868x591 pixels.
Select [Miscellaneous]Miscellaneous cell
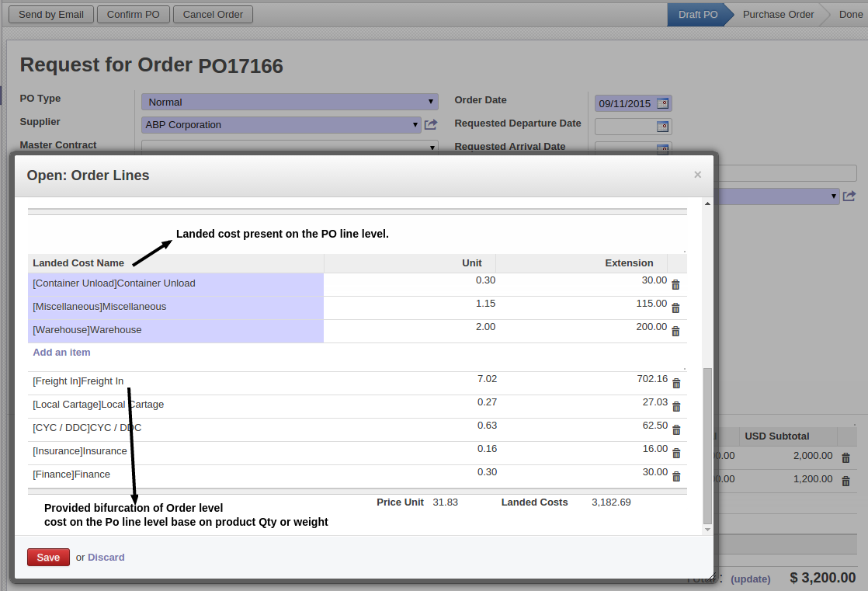click(175, 308)
